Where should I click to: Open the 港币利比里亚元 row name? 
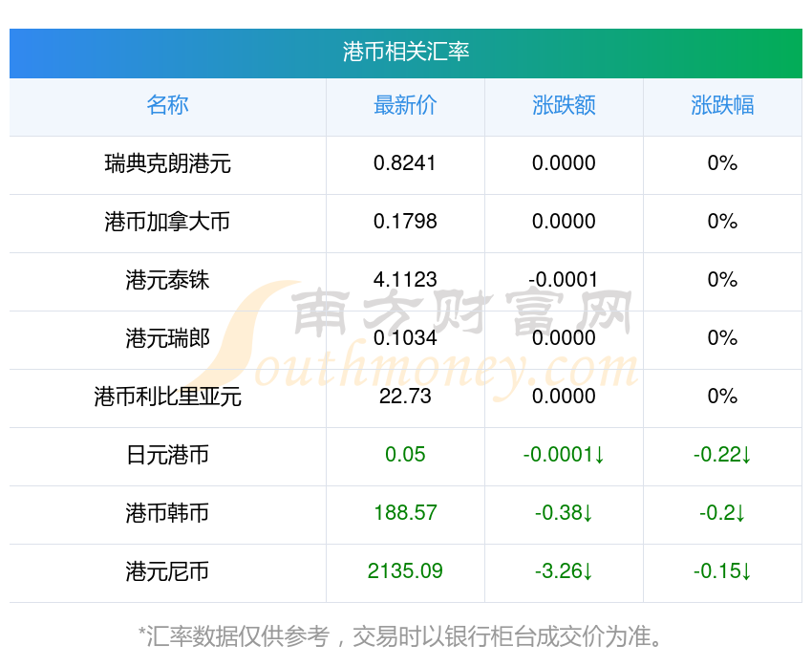point(167,397)
